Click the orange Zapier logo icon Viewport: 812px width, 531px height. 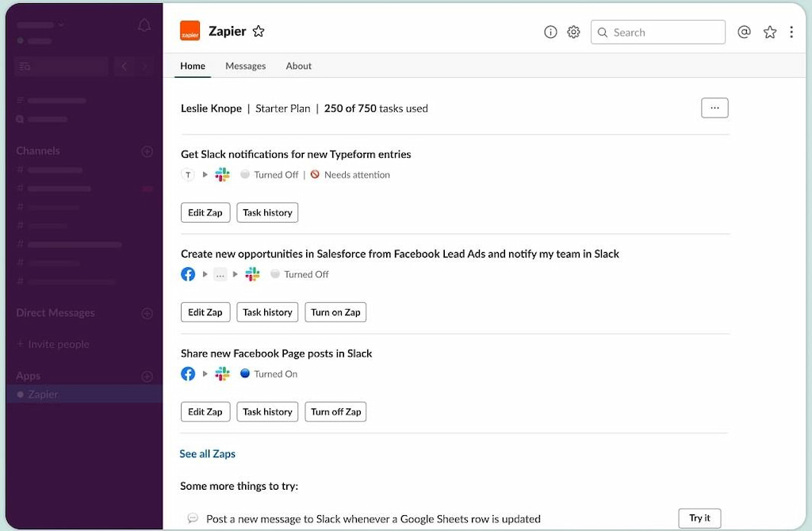tap(190, 31)
